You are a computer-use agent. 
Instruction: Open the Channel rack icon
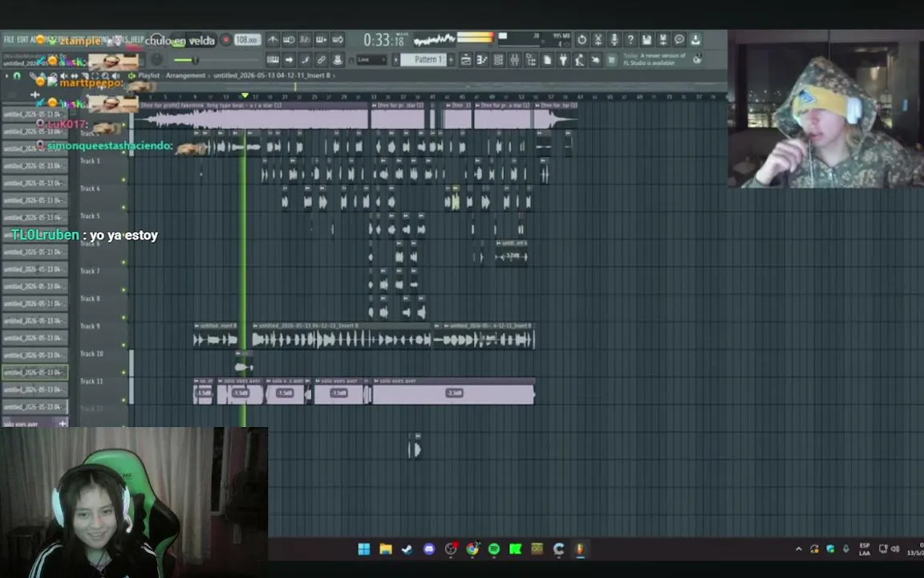498,59
